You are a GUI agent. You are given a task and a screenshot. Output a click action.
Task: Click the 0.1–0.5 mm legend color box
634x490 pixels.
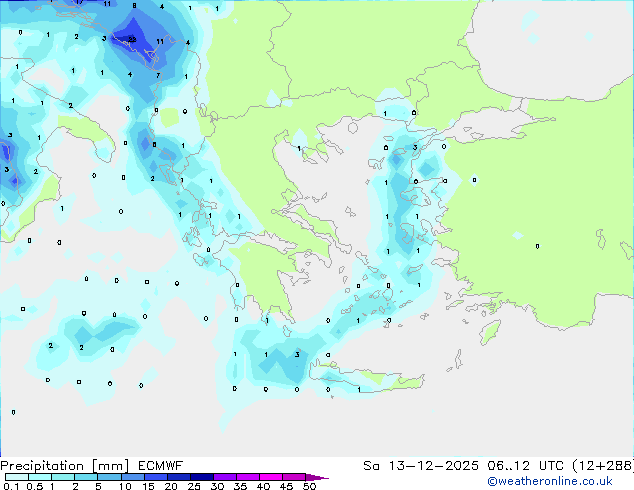[17, 477]
